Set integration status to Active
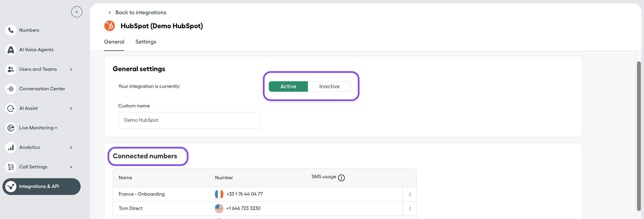The image size is (644, 219). pyautogui.click(x=288, y=86)
